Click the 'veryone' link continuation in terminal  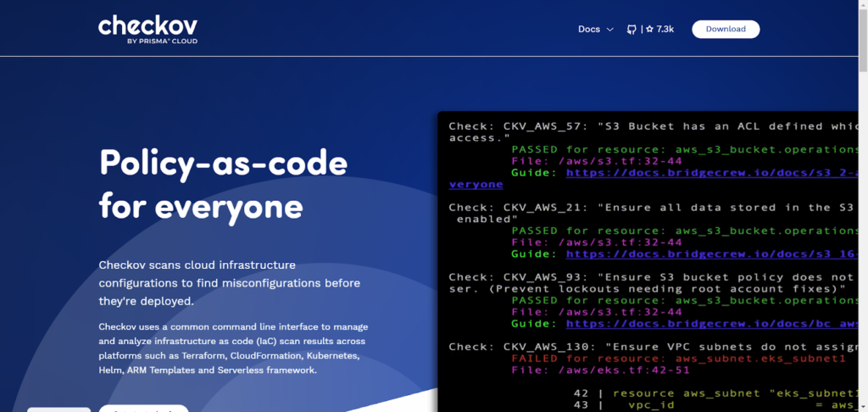tap(476, 185)
